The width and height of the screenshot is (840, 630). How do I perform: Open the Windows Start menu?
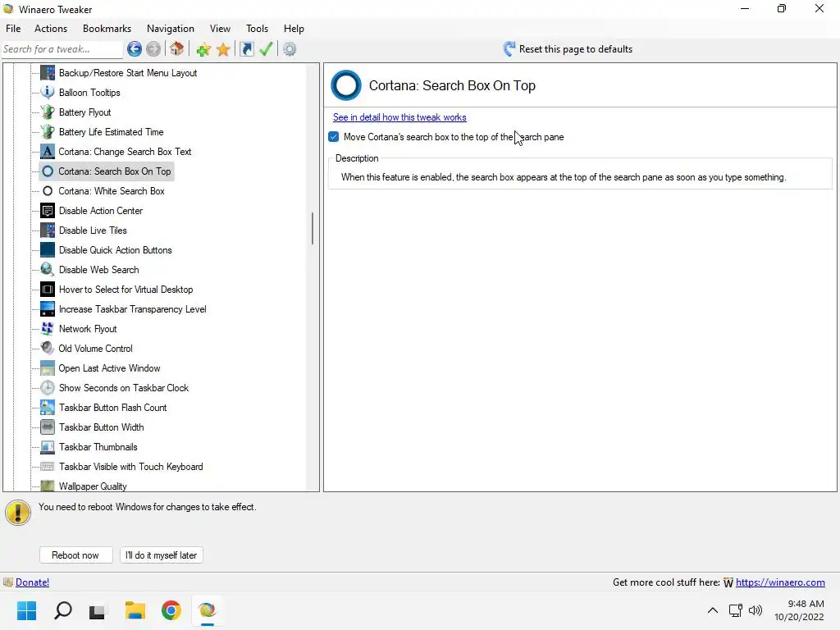pos(27,610)
